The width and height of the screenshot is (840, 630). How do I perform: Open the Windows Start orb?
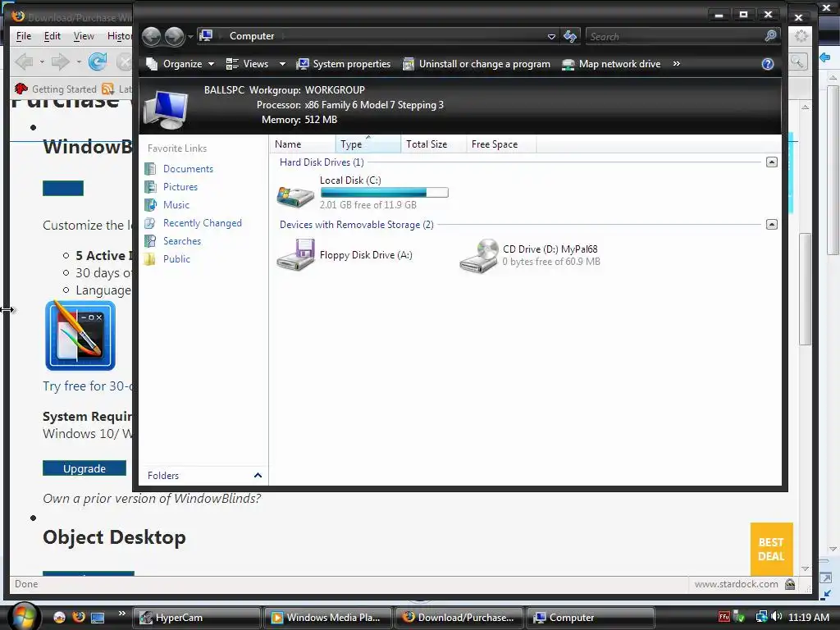click(x=22, y=617)
